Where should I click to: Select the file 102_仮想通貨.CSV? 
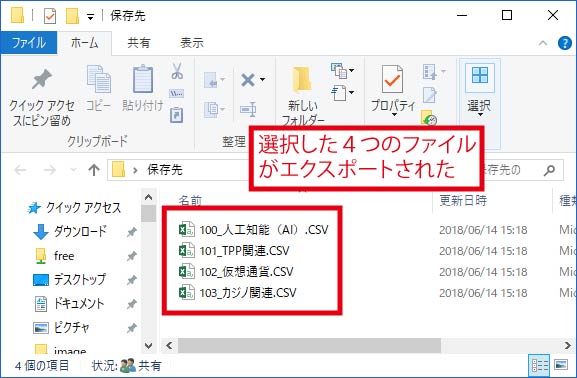point(246,272)
